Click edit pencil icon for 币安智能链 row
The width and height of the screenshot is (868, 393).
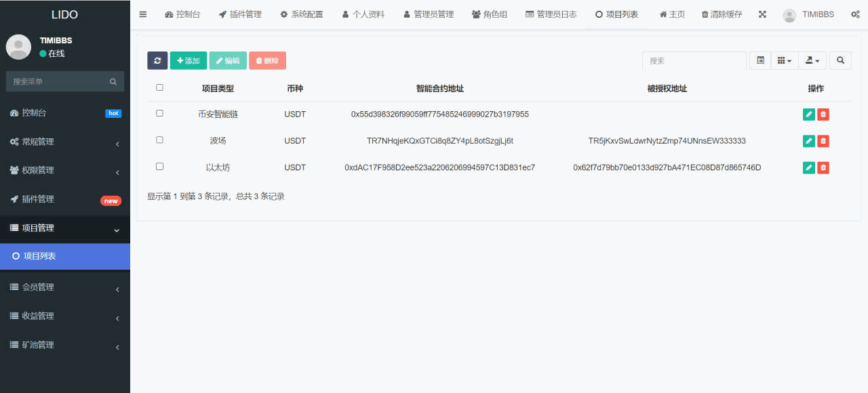click(x=808, y=115)
